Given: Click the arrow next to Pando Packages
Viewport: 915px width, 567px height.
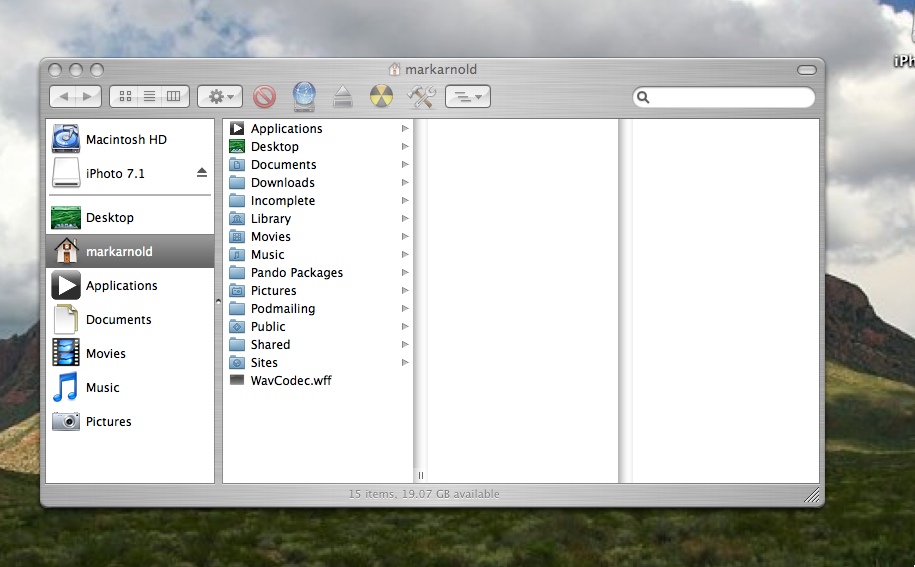Looking at the screenshot, I should 405,272.
